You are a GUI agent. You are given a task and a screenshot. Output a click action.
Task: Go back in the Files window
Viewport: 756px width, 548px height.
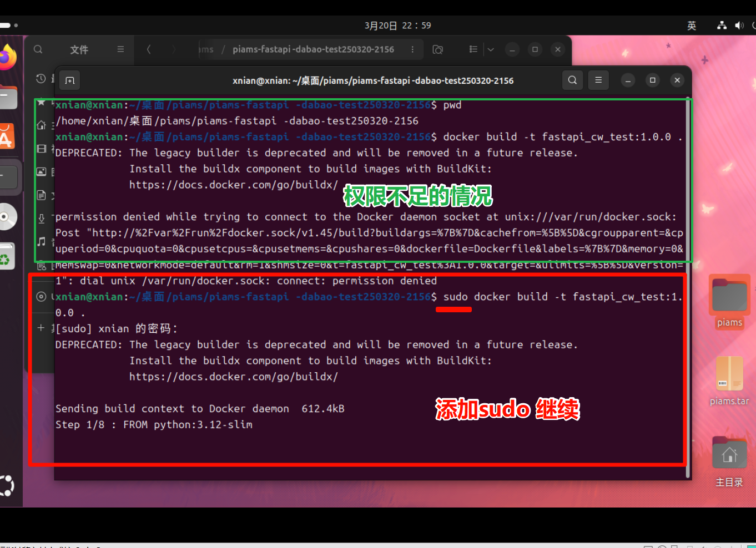point(149,49)
